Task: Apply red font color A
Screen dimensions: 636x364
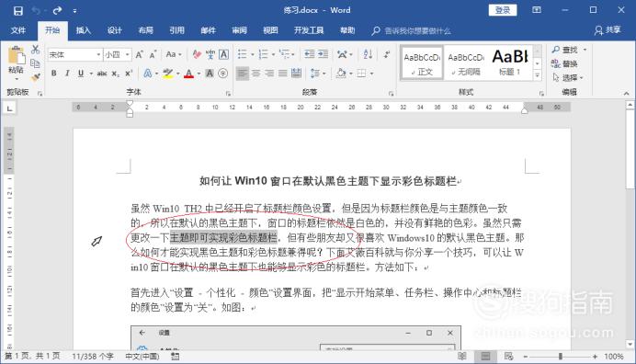Action: (x=188, y=74)
